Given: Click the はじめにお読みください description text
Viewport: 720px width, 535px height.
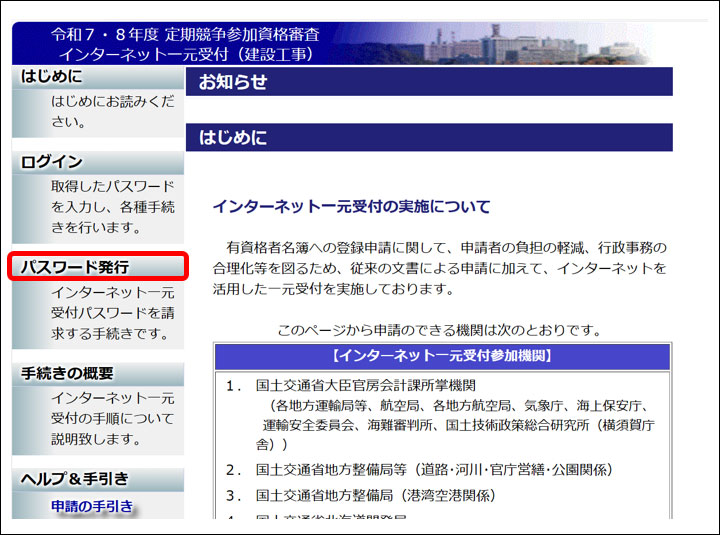Looking at the screenshot, I should click(x=112, y=112).
